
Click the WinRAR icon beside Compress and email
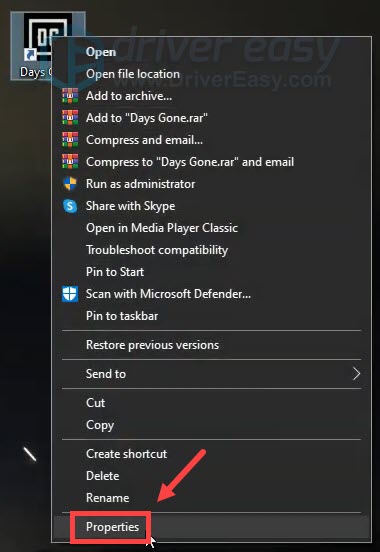tap(70, 140)
